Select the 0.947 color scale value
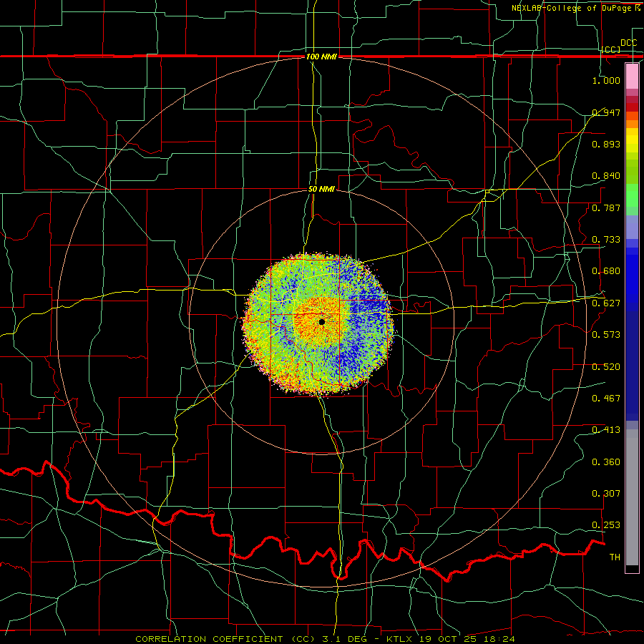The height and width of the screenshot is (644, 644). pos(606,112)
